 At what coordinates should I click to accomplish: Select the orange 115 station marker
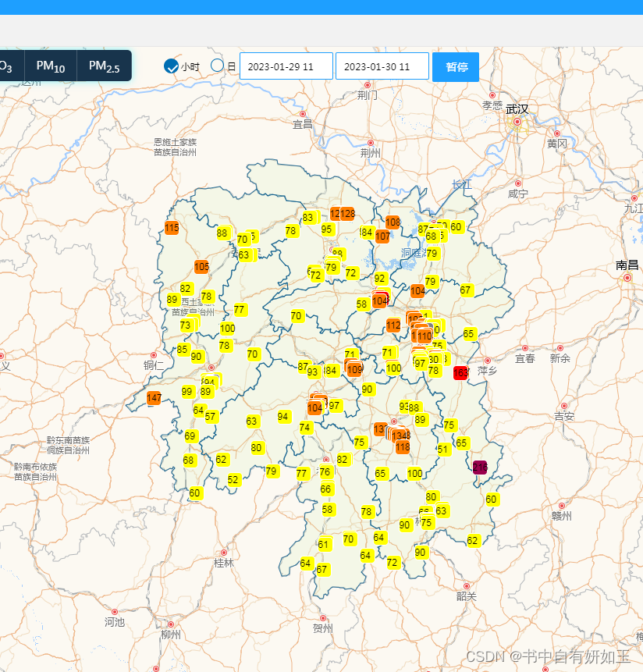pos(172,228)
